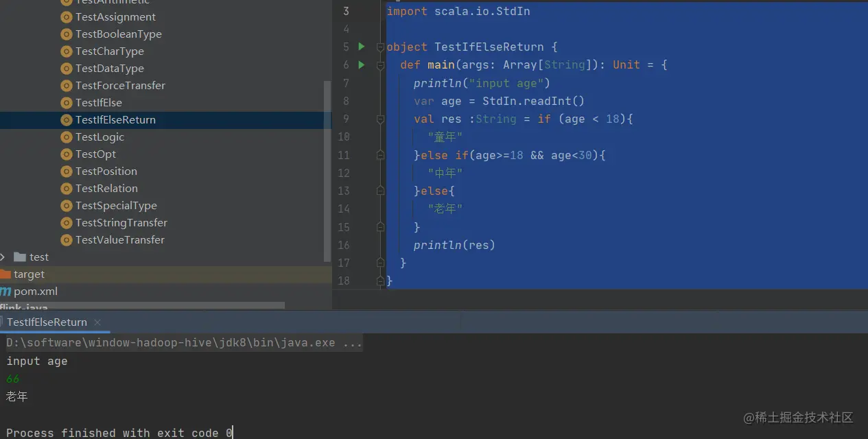This screenshot has height=439, width=868.
Task: Click the TestCharType object icon
Action: (67, 51)
